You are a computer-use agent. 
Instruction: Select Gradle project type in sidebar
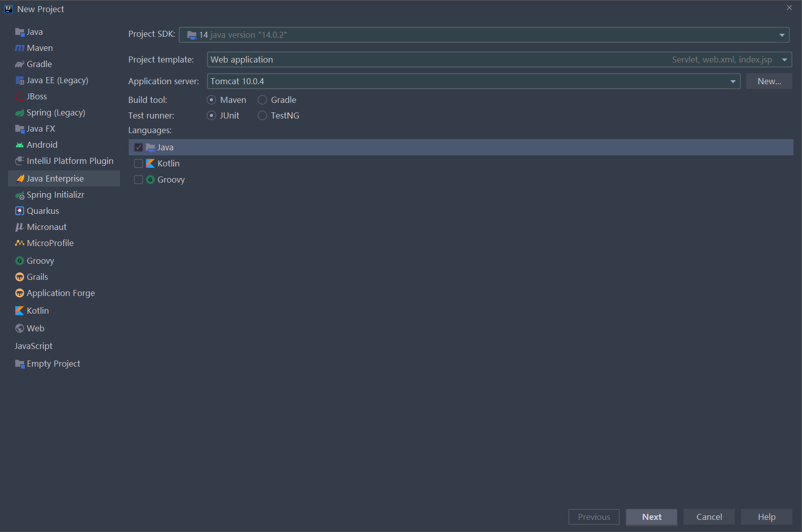[64, 65]
